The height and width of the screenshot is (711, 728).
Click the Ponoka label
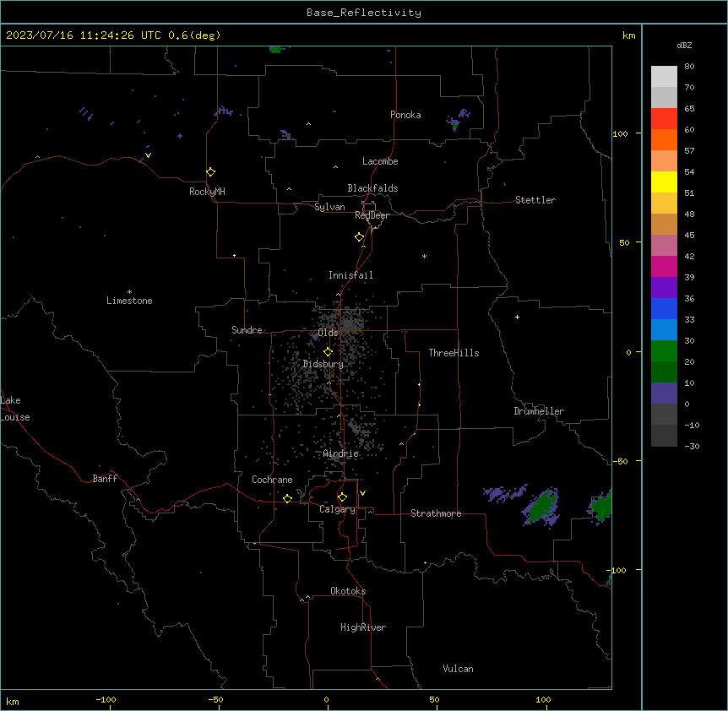coord(405,115)
